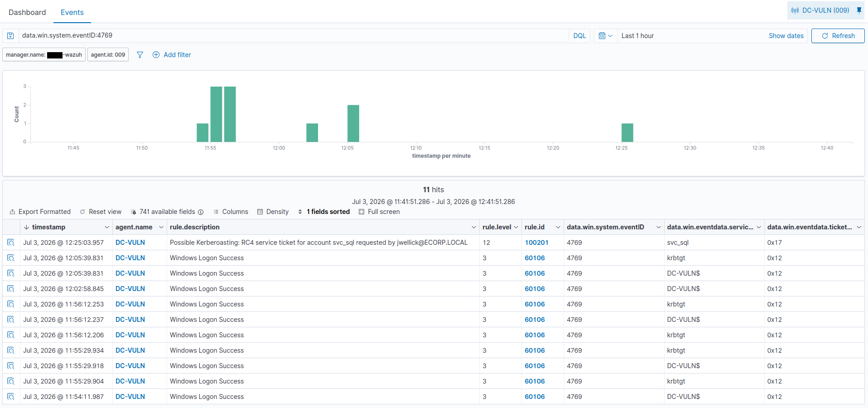Inspect the 11:55:29.904 event document
This screenshot has width=868, height=408.
tap(11, 381)
